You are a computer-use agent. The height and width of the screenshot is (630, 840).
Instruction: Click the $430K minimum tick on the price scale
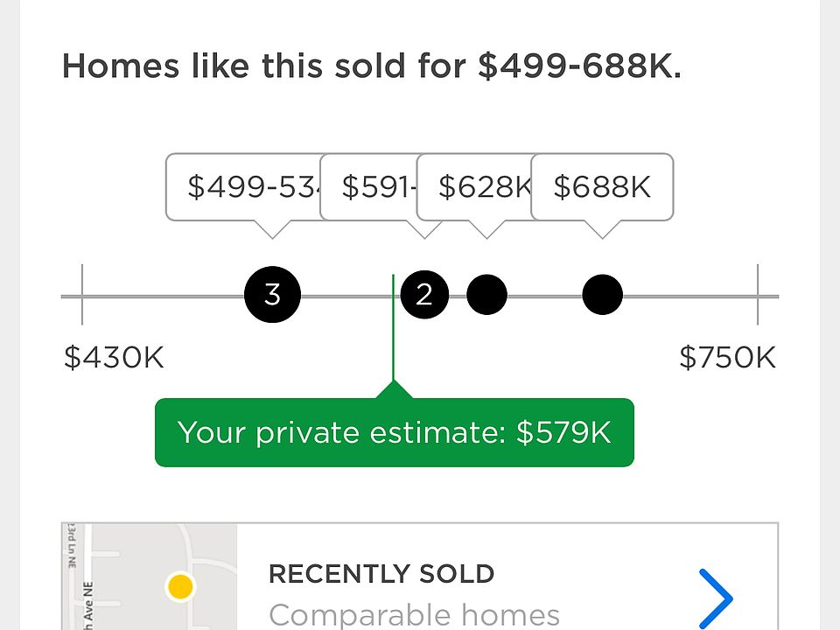pos(82,295)
